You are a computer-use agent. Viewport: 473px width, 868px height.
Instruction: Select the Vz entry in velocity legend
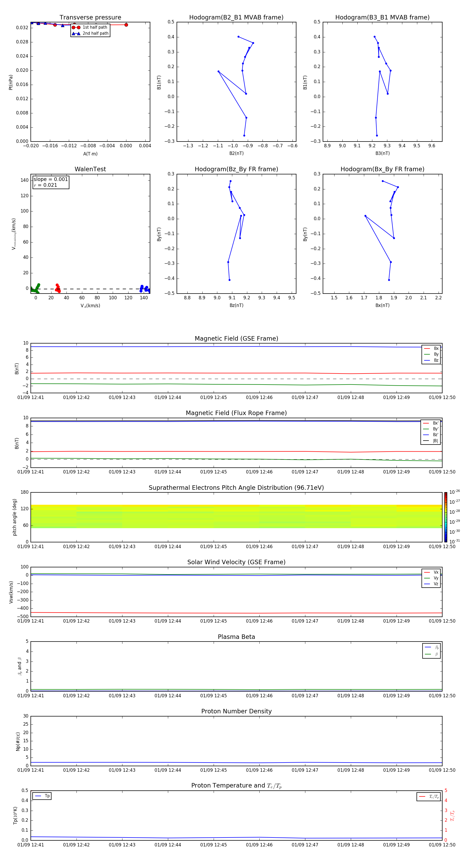click(x=431, y=584)
